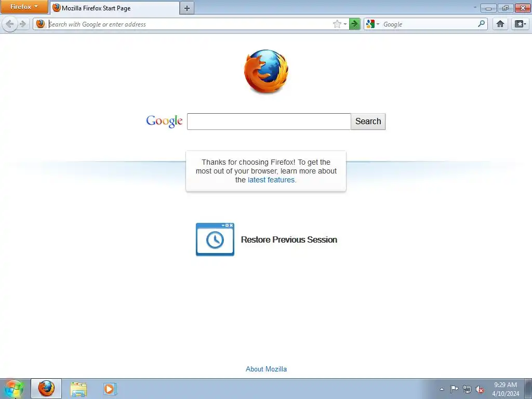
Task: Go back with the back arrow
Action: [10, 24]
